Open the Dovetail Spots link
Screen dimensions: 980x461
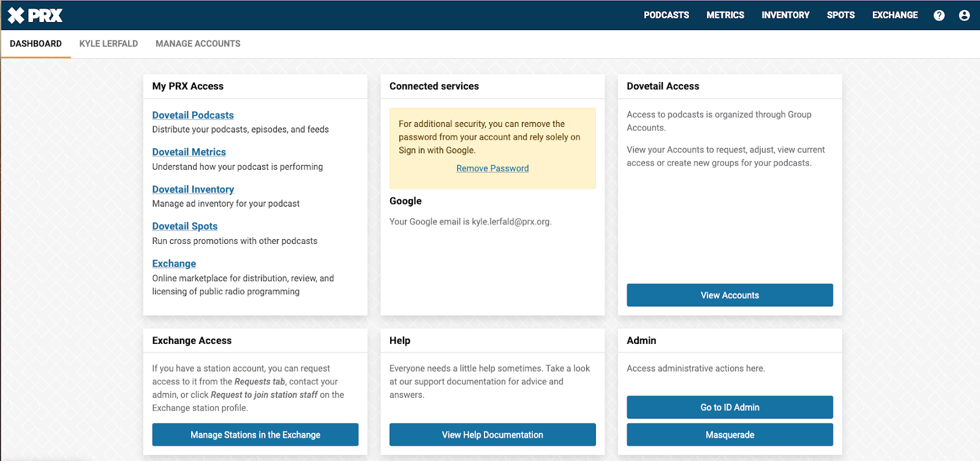coord(185,226)
